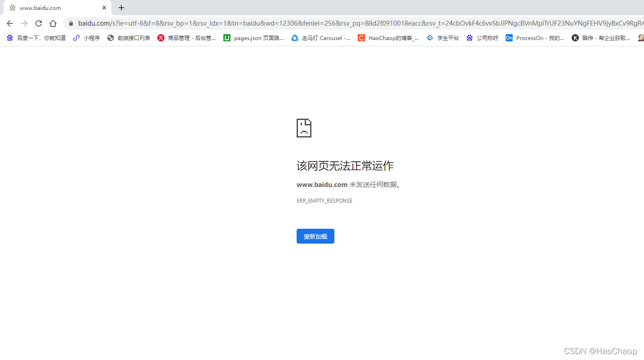
Task: Select the www.baidu.com tab
Action: pyautogui.click(x=58, y=8)
